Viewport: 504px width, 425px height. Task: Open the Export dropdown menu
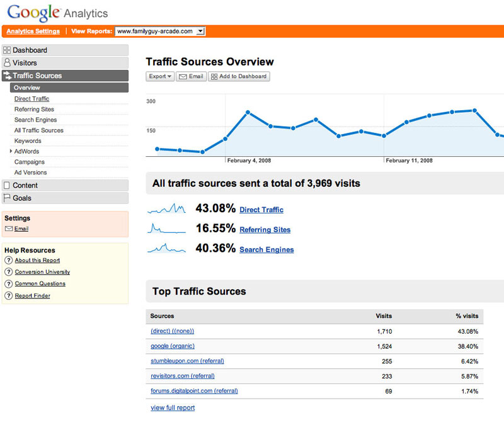(160, 76)
